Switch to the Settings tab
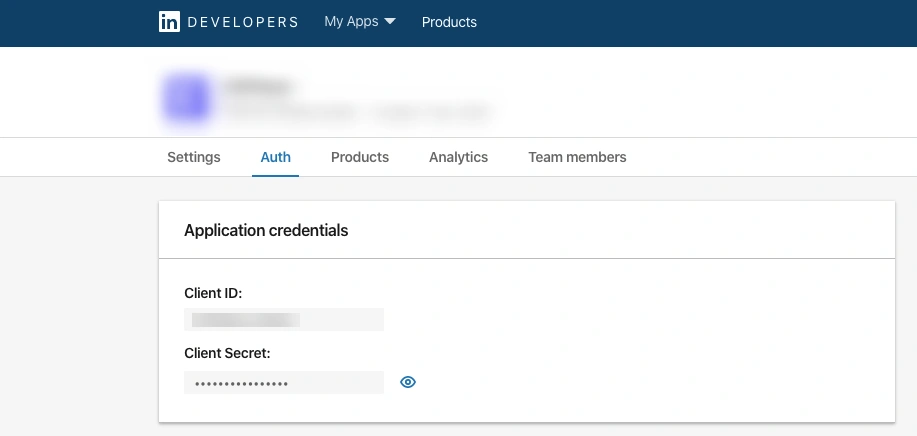 [194, 157]
